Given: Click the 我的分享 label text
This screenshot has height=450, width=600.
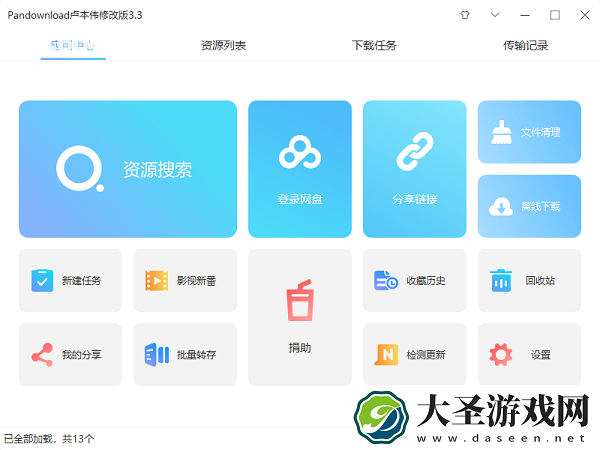Looking at the screenshot, I should click(82, 355).
